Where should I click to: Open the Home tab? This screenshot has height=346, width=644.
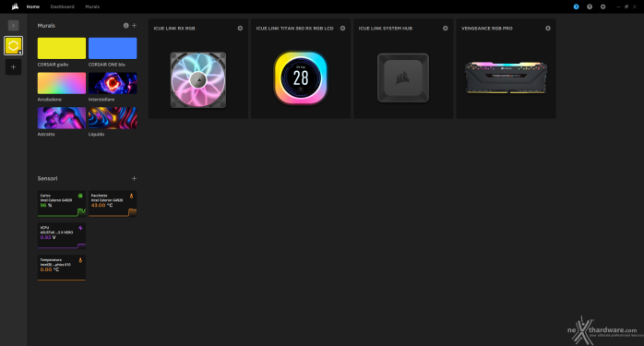click(33, 6)
